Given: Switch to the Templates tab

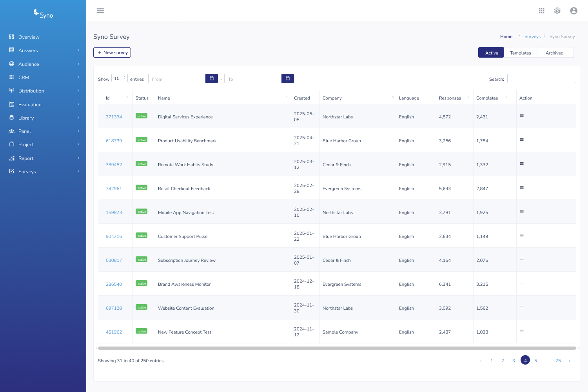Looking at the screenshot, I should (521, 53).
